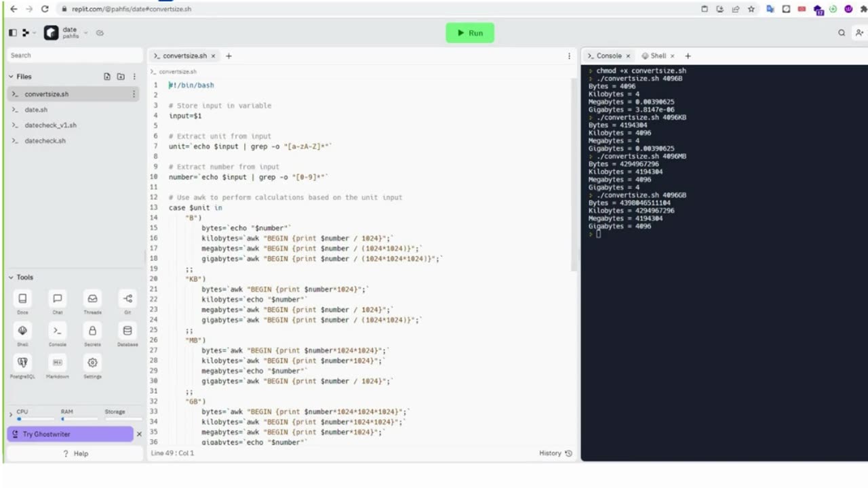868x488 pixels.
Task: Collapse the Files section
Action: [x=20, y=77]
